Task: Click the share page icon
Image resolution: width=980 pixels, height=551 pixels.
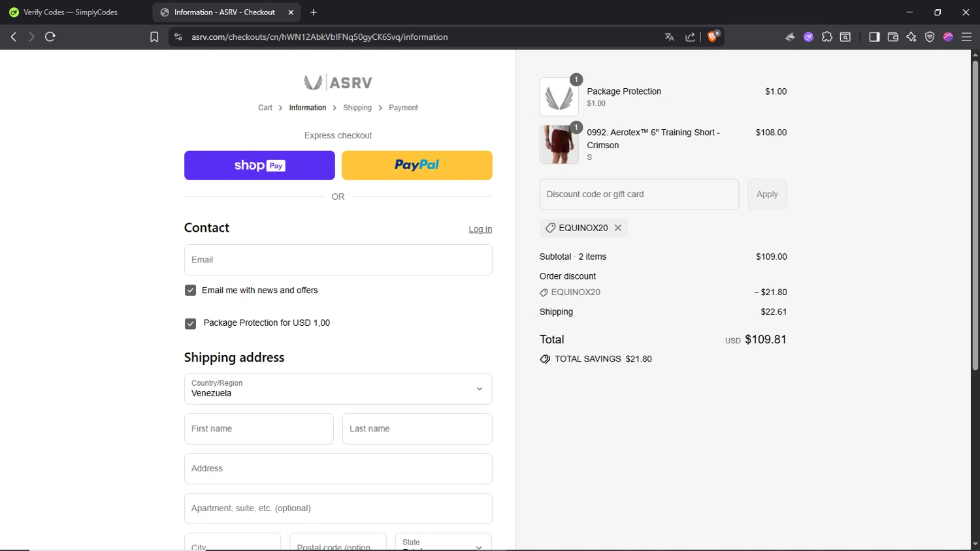Action: click(690, 37)
